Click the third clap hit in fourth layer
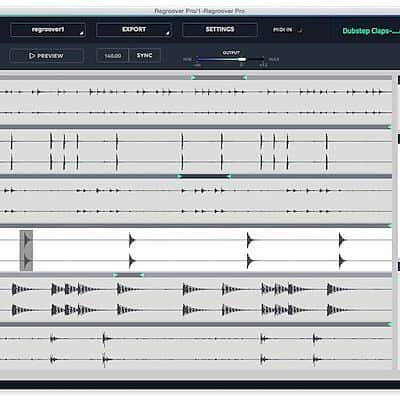 pyautogui.click(x=250, y=250)
